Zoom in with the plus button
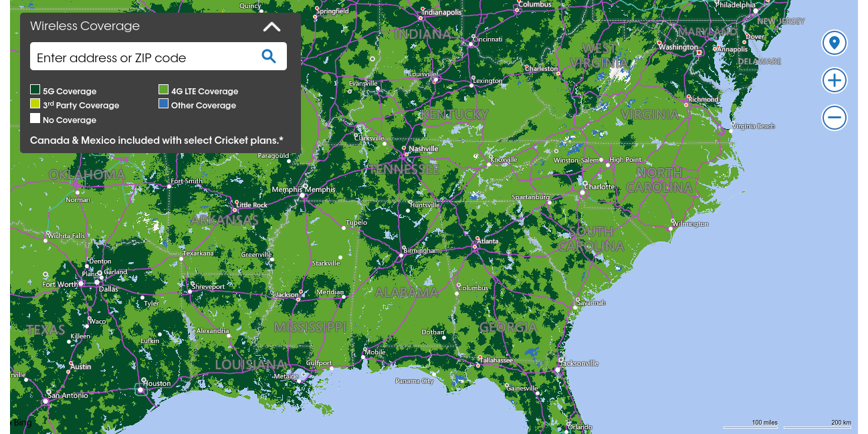Screen dimensions: 868x434 [834, 81]
